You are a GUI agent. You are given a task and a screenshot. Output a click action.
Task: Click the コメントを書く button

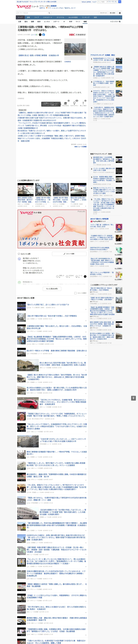pos(69,254)
